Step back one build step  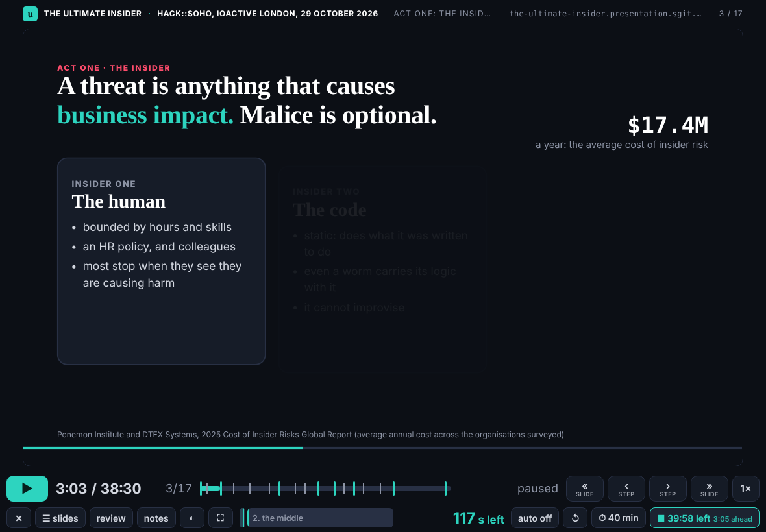[626, 489]
